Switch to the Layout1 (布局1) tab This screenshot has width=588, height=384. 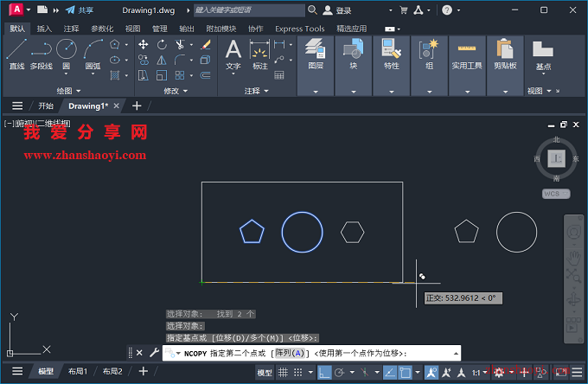[78, 371]
